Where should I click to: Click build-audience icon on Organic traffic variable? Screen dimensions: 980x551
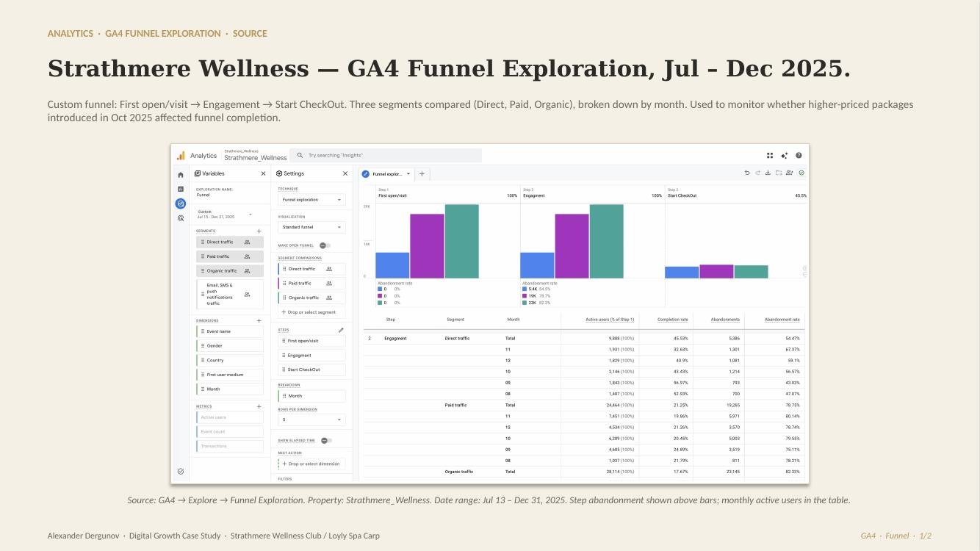coord(248,270)
